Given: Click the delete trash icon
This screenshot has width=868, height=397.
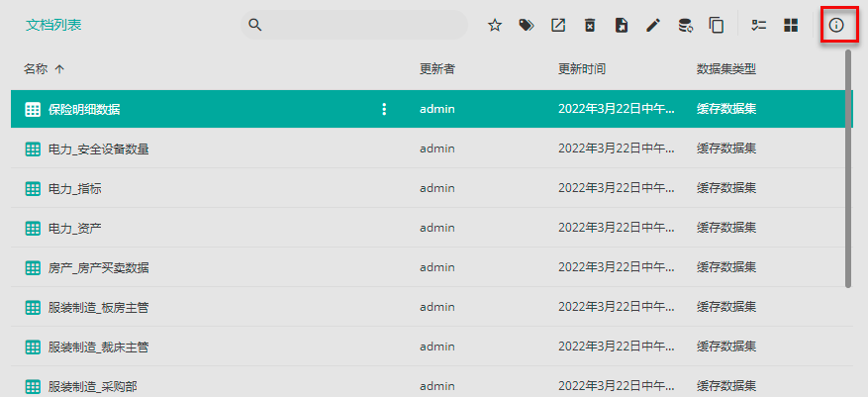Looking at the screenshot, I should pos(590,26).
